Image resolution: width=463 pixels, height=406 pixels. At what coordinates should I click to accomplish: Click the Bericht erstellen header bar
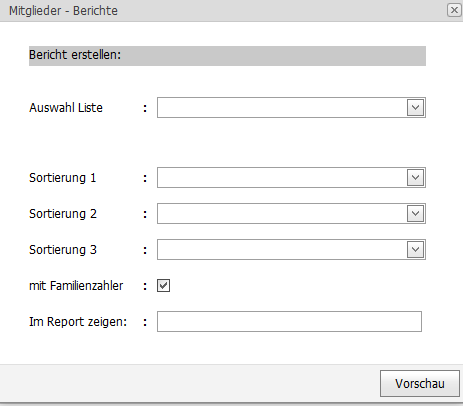(x=227, y=56)
